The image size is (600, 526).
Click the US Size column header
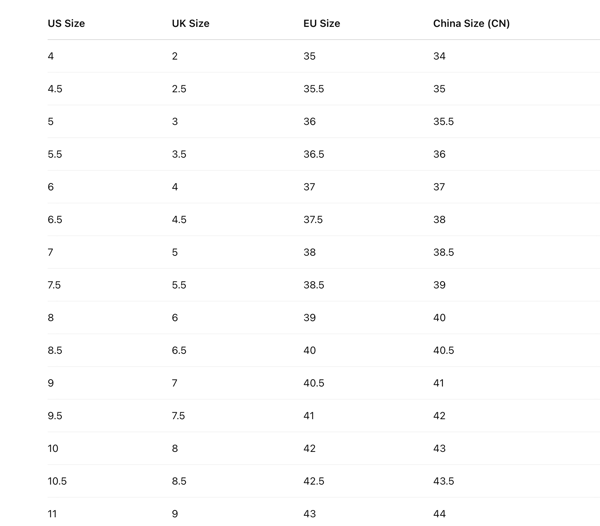66,23
